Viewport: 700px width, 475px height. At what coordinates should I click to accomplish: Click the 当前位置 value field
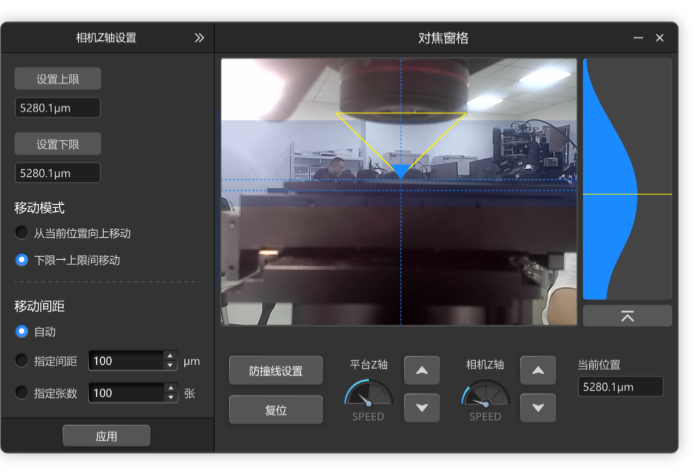click(620, 386)
